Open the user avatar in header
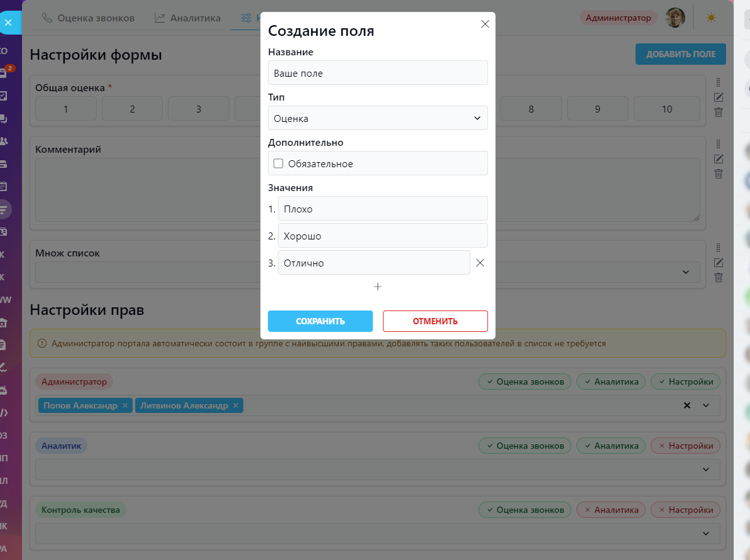Image resolution: width=750 pixels, height=560 pixels. tap(676, 18)
